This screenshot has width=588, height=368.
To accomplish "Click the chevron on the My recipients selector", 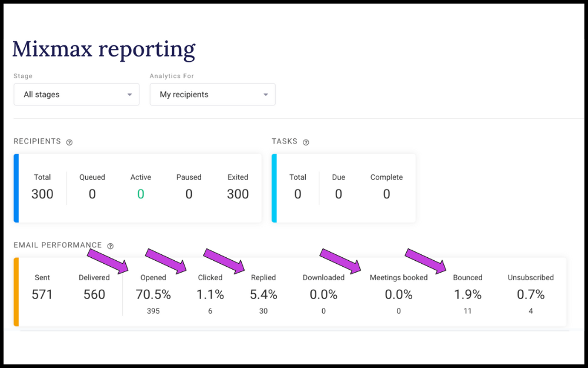I will tap(265, 94).
